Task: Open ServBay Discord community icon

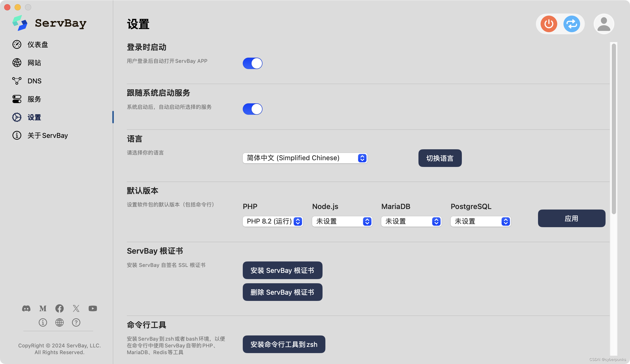Action: (26, 308)
